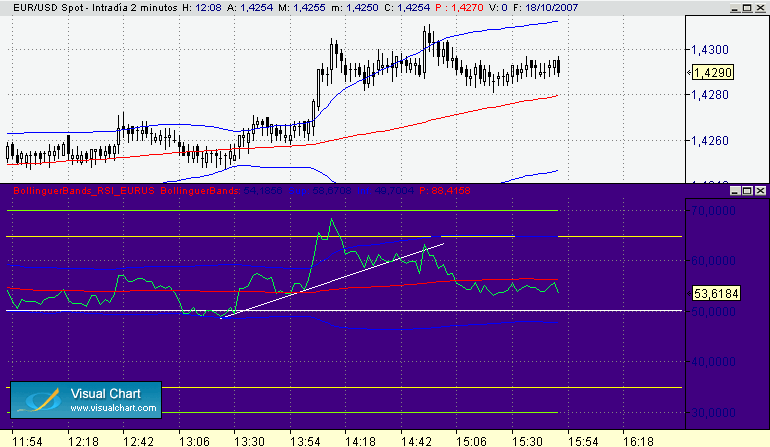Click the 12:42 time axis label
770x447 pixels.
pos(139,441)
